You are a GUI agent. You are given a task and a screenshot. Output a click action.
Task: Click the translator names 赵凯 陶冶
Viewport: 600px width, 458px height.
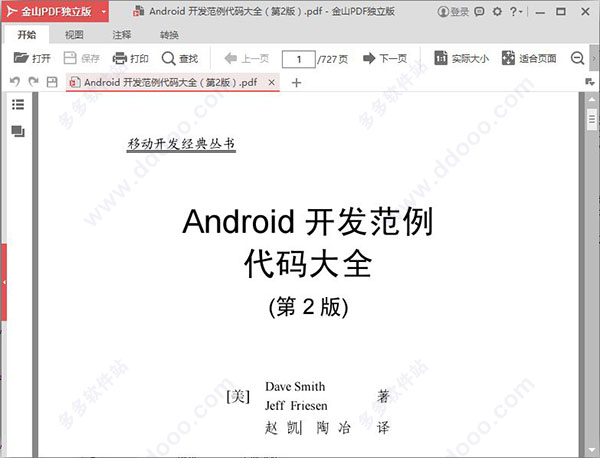[x=308, y=428]
